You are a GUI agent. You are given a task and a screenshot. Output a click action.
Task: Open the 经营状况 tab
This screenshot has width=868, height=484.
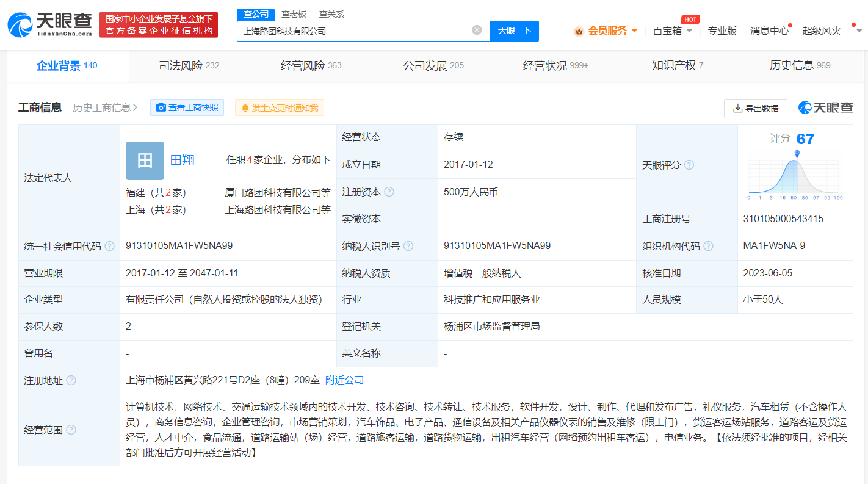[x=555, y=65]
